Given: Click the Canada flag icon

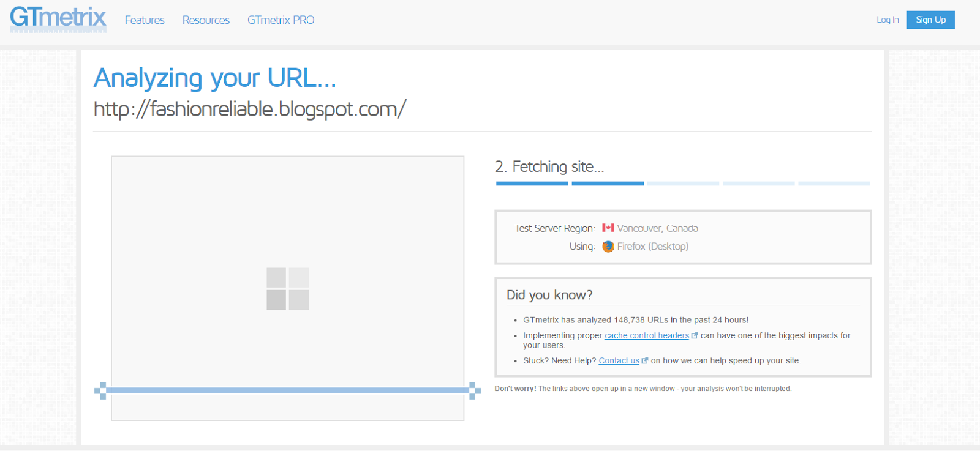Looking at the screenshot, I should pos(608,228).
